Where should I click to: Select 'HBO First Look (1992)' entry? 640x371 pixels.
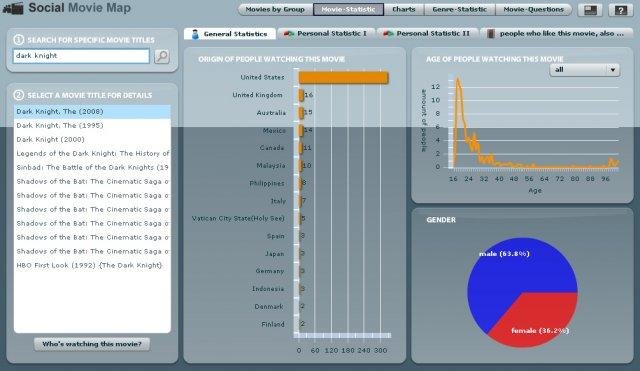(92, 265)
